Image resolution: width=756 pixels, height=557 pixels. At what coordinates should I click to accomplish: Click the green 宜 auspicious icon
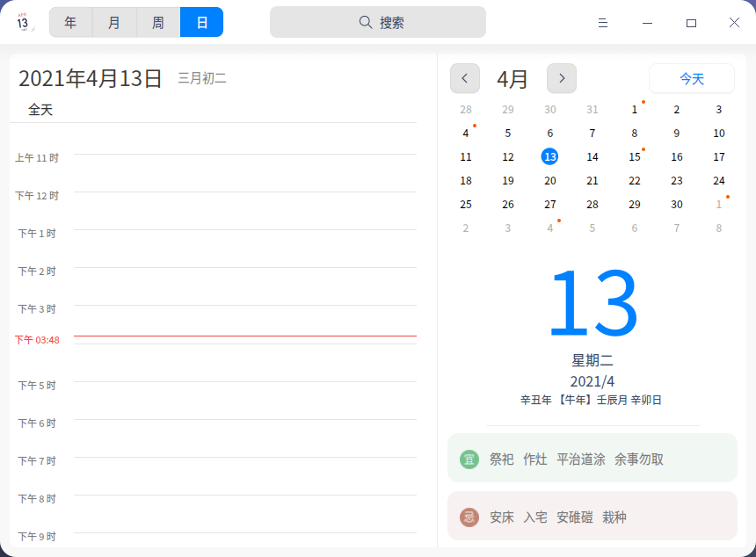[x=469, y=459]
